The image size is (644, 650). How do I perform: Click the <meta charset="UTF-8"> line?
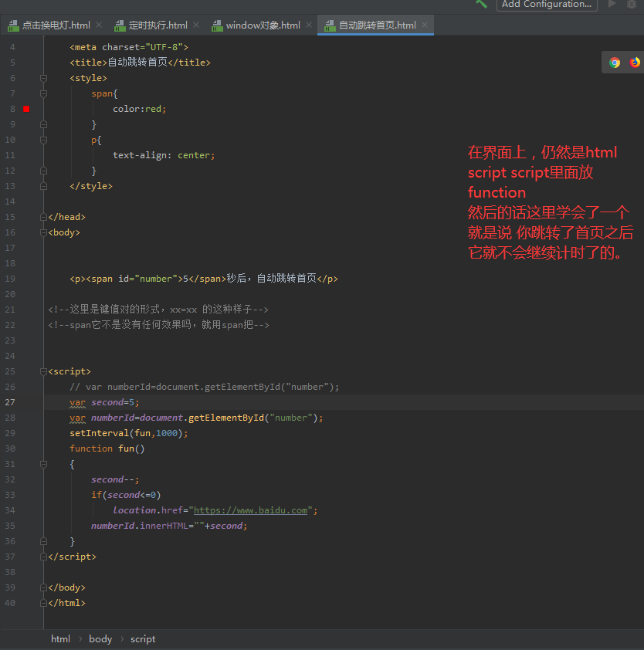tap(129, 47)
